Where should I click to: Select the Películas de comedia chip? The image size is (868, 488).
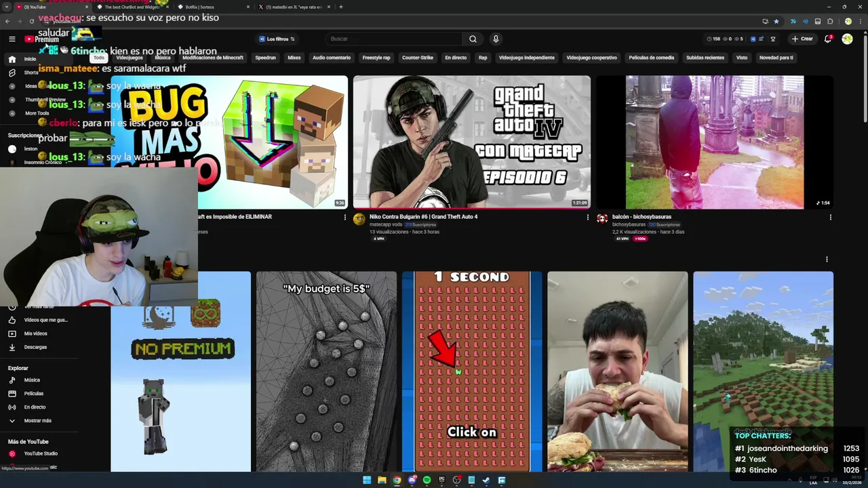651,58
